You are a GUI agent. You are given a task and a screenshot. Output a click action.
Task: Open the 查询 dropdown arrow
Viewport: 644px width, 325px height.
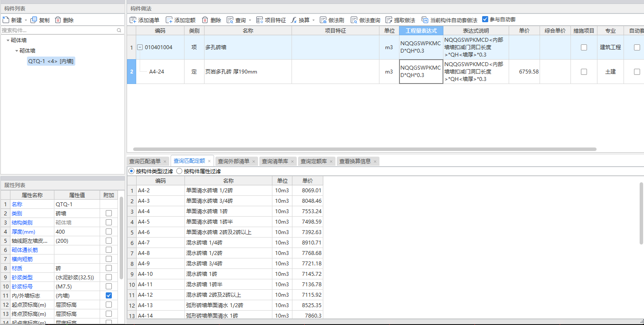tap(250, 20)
